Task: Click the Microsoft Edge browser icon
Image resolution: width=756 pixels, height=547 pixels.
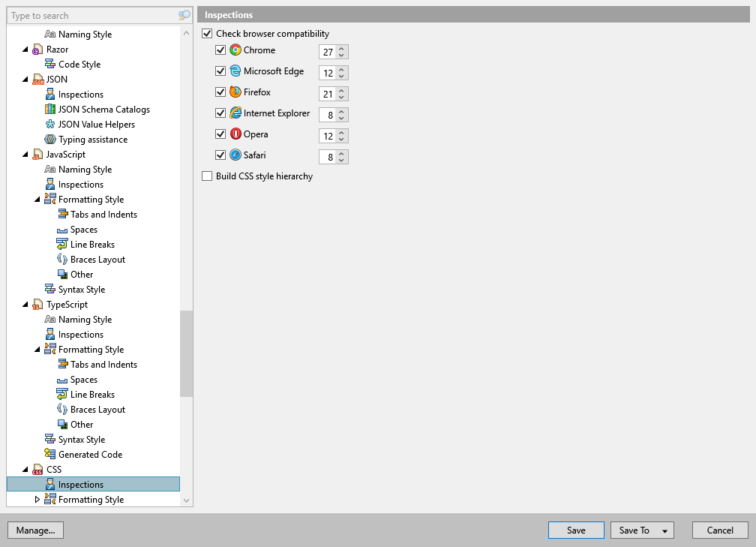Action: [235, 71]
